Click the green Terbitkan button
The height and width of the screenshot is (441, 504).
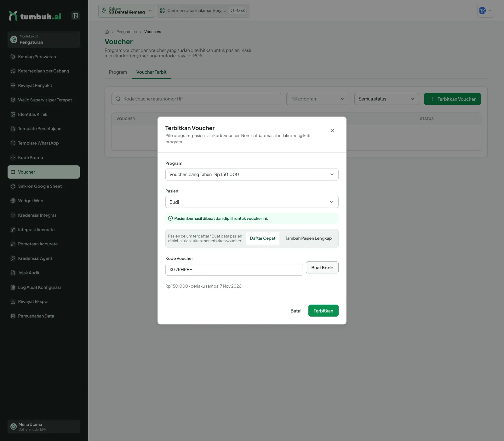pyautogui.click(x=324, y=311)
